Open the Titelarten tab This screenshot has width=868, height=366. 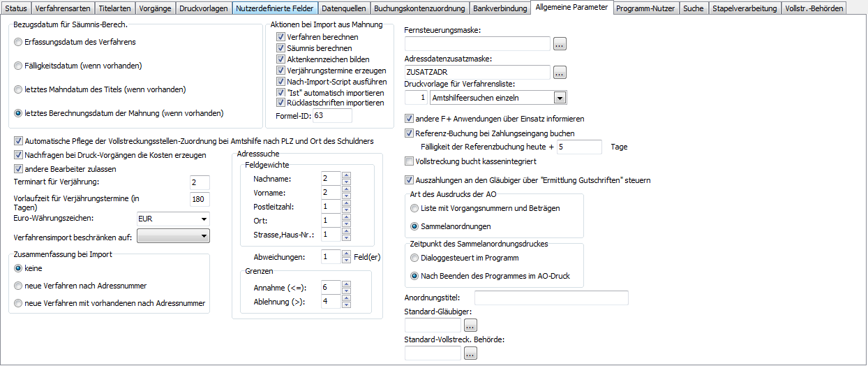114,8
